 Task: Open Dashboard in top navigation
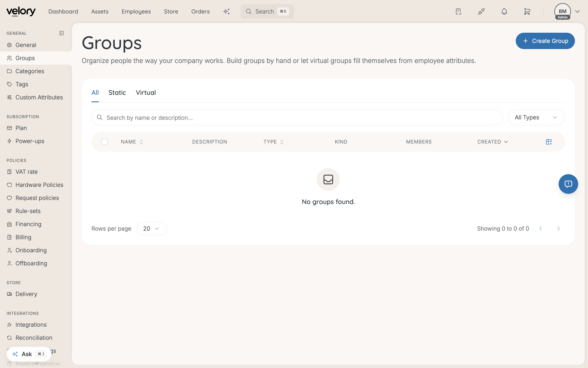tap(63, 11)
